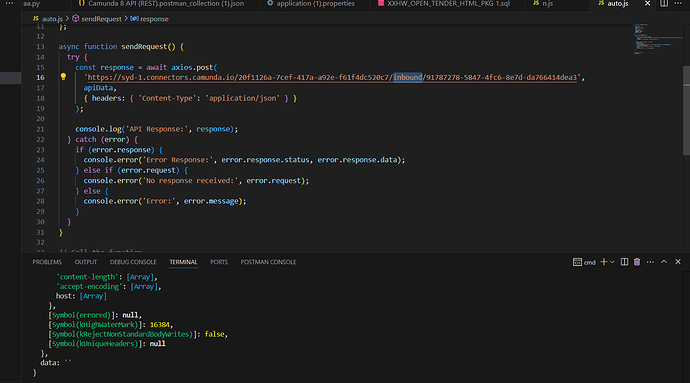Open XXHW_OPEN_TENDER_HTML_PKG 1.sql tab

point(444,4)
